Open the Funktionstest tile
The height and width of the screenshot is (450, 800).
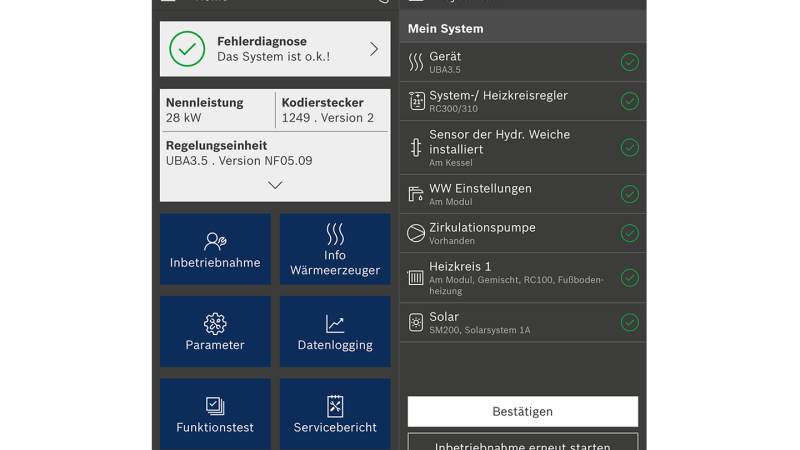[215, 414]
